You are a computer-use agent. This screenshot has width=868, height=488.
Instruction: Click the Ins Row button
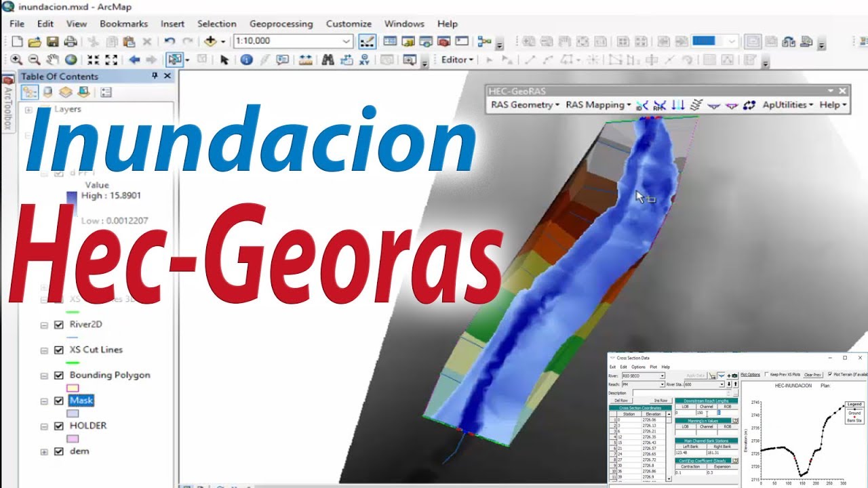click(661, 401)
